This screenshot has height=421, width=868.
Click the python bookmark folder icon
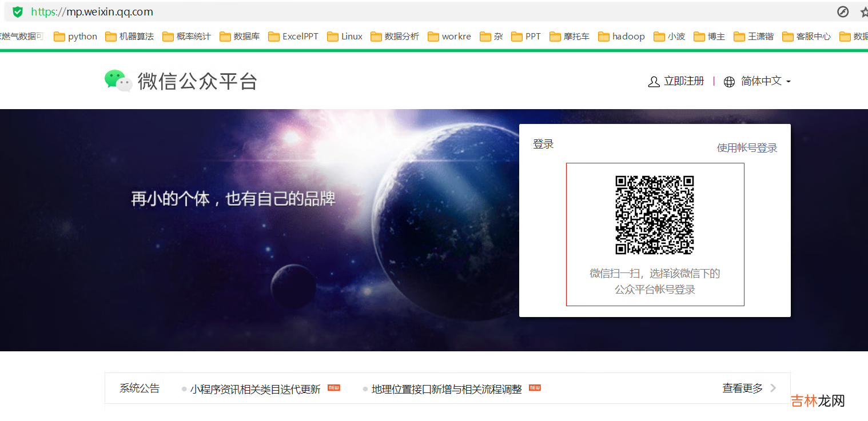tap(59, 37)
